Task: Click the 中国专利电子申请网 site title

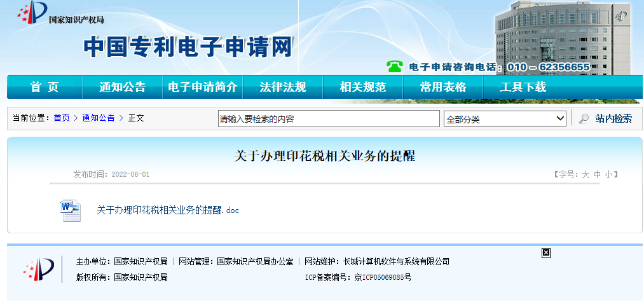Action: pos(188,47)
